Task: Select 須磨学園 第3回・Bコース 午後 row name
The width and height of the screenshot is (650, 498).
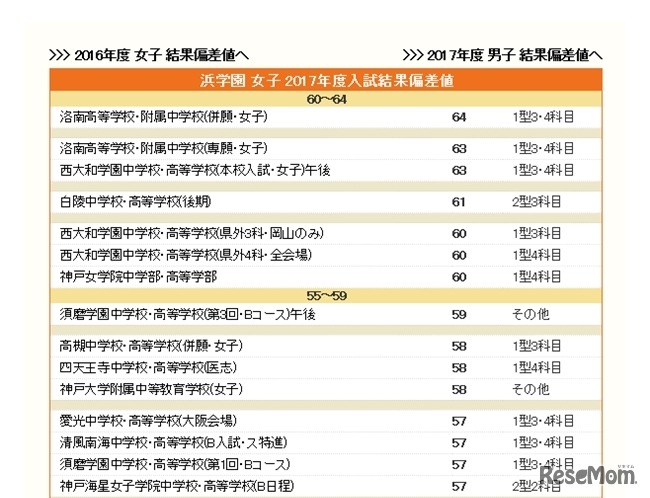Action: [x=188, y=314]
